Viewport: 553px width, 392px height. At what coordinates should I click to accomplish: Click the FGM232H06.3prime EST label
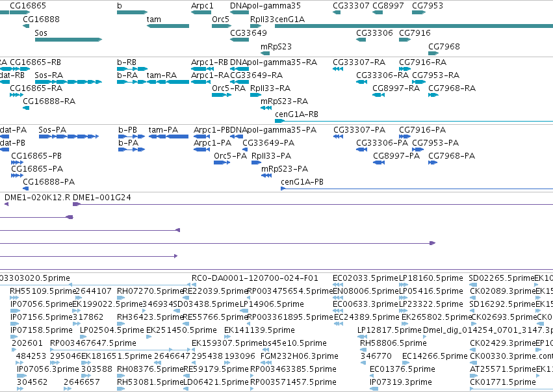[x=300, y=356]
